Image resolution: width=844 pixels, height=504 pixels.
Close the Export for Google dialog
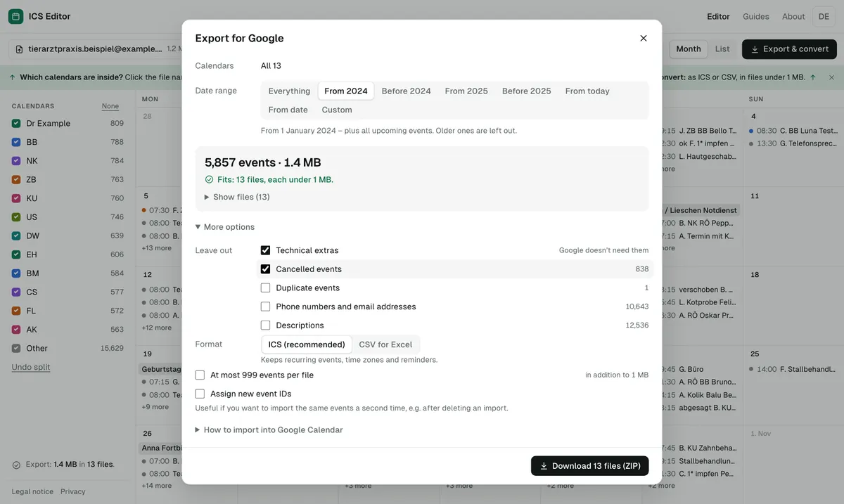[643, 38]
